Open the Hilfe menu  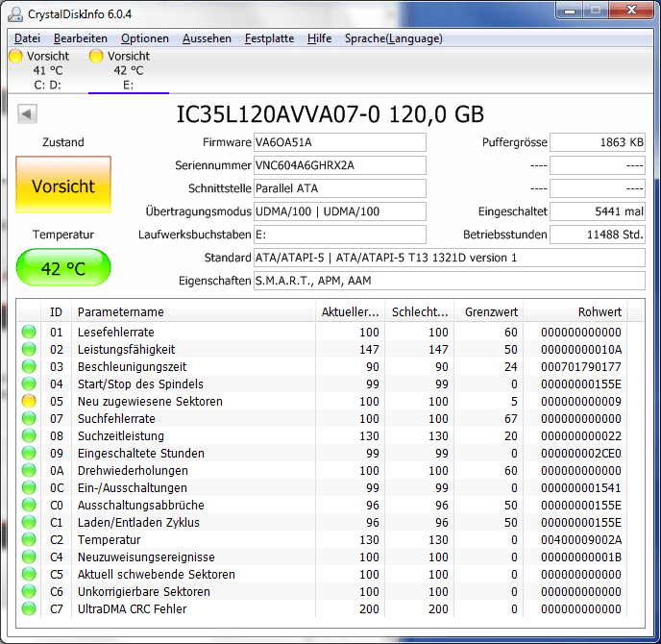coord(319,38)
